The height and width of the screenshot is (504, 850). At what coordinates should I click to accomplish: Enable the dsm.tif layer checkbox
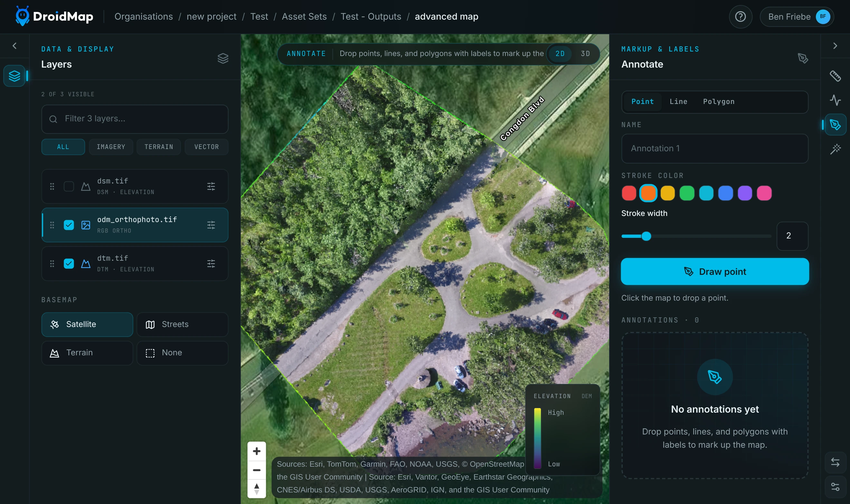click(x=69, y=186)
